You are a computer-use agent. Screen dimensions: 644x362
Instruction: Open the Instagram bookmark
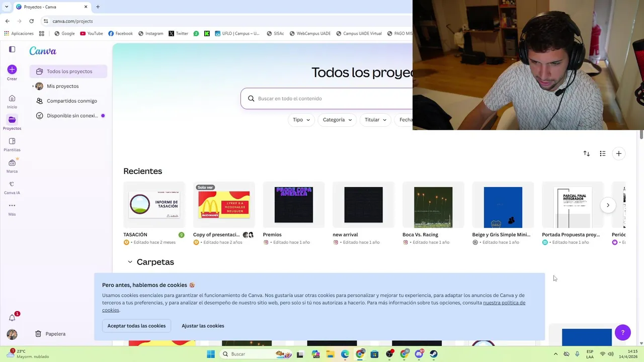coord(150,34)
